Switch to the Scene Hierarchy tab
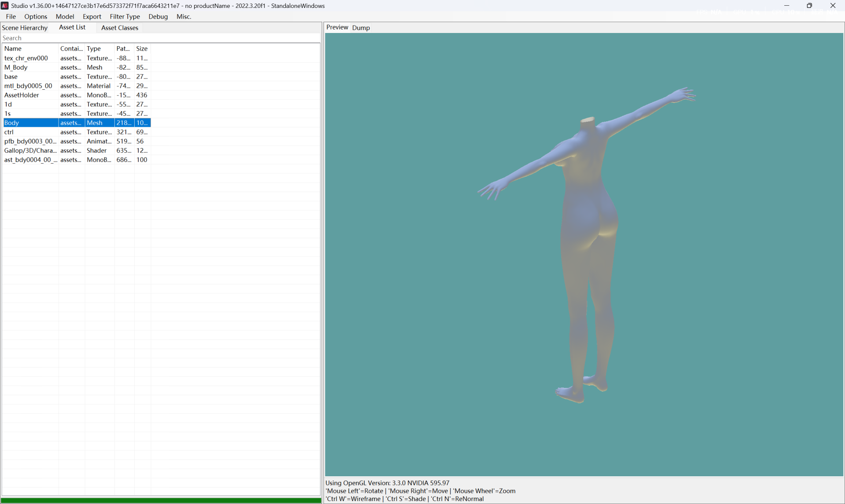Screen dimensions: 845x504 pos(25,28)
